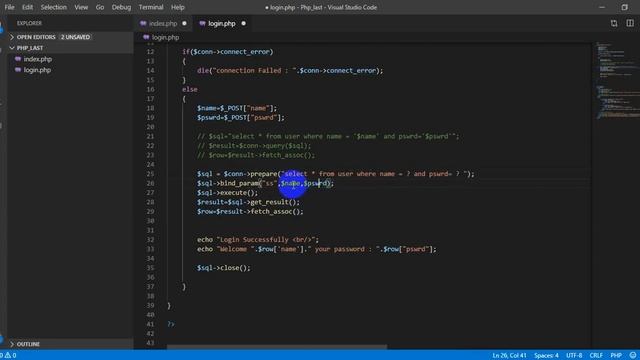
Task: Switch to the login.php editor tab
Action: pos(222,24)
